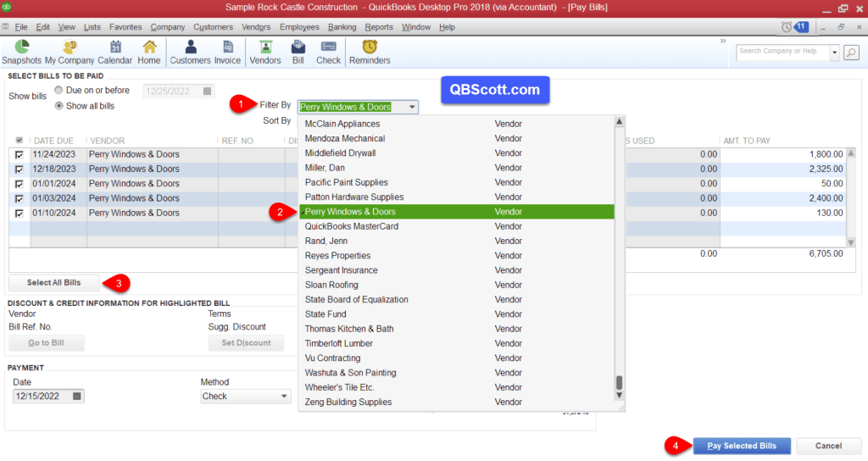
Task: Click the DATE DUE column header
Action: tap(54, 141)
